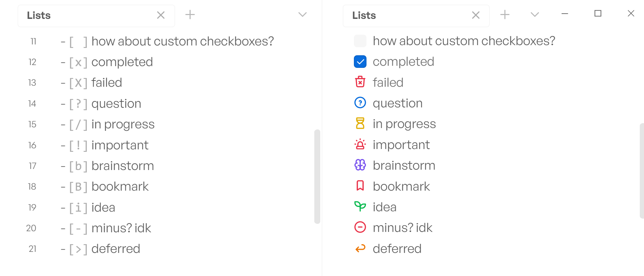Click the deferred arrow icon
The image size is (644, 276).
tap(360, 248)
